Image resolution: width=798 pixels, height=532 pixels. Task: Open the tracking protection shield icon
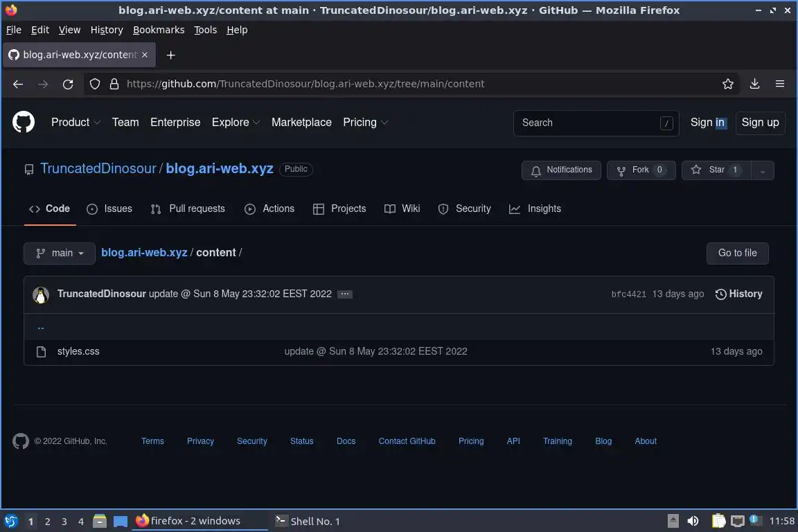coord(95,84)
